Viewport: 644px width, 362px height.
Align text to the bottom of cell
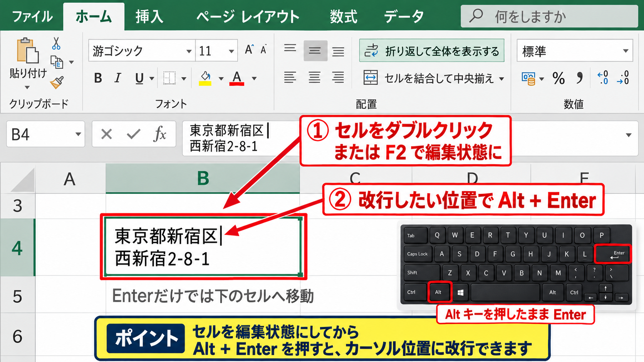coord(338,51)
